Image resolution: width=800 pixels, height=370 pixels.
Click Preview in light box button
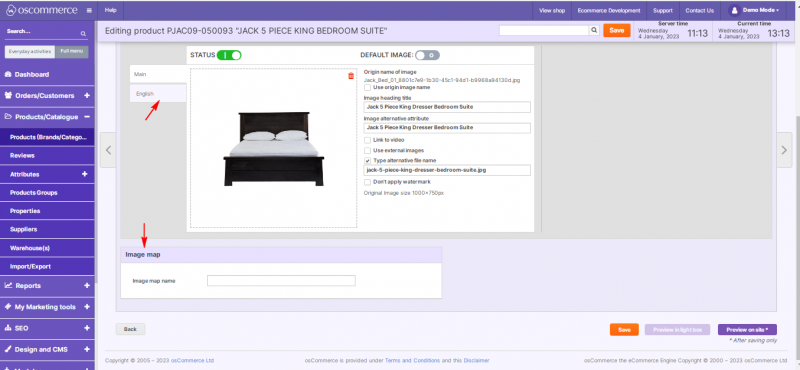point(677,330)
